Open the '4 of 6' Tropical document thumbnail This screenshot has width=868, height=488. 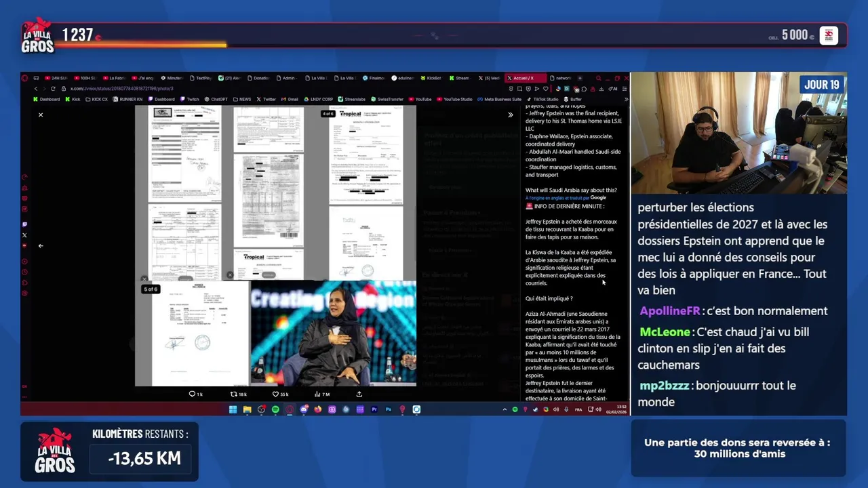pos(366,156)
